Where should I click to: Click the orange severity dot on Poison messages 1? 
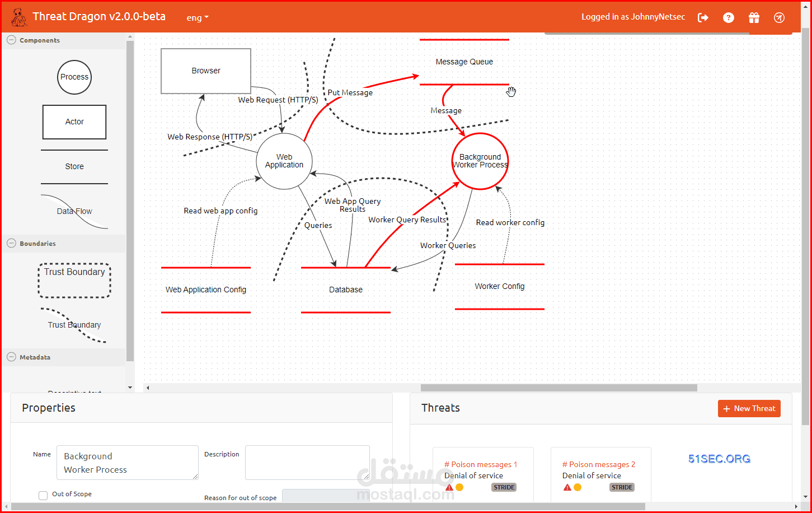459,488
